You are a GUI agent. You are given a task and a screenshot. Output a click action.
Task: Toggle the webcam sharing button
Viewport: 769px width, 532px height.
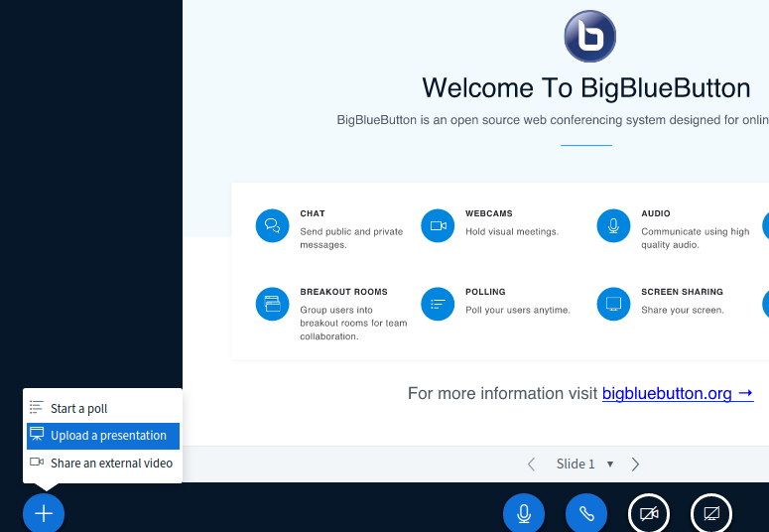(x=649, y=513)
